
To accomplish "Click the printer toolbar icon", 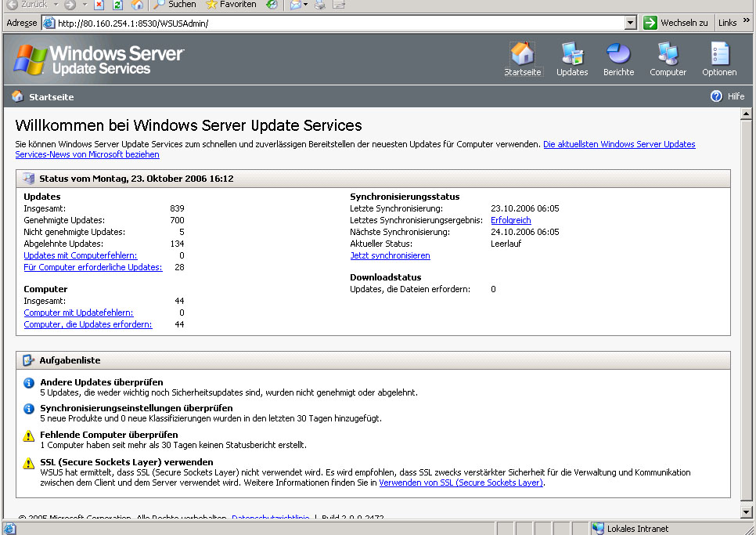I will pyautogui.click(x=319, y=5).
